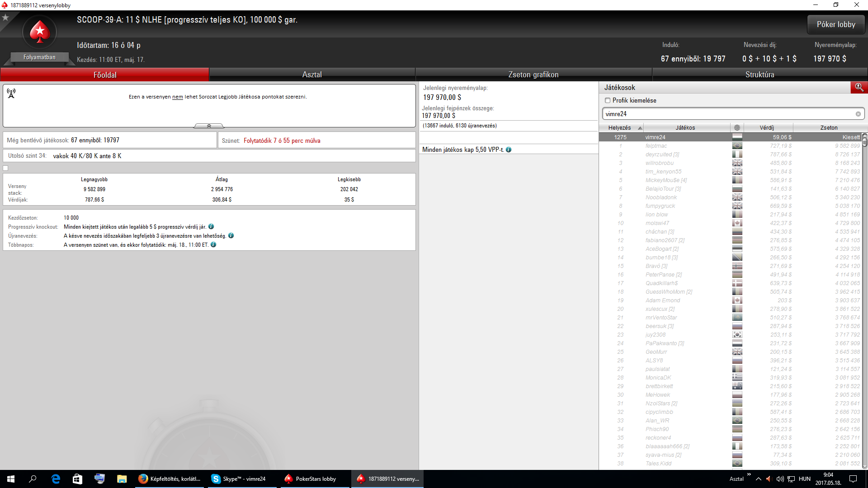Click the red tray icon beside volume
This screenshot has width=868, height=488.
coord(769,479)
